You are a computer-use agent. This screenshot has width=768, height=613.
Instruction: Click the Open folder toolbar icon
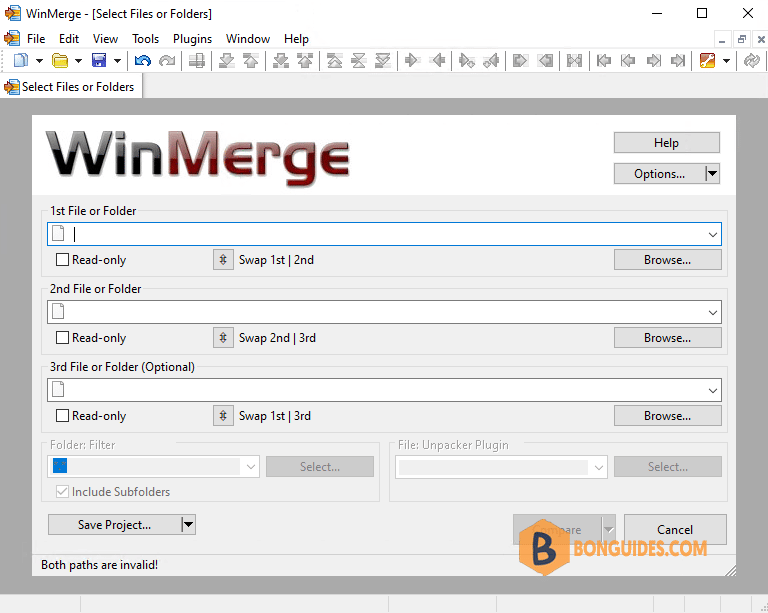[x=60, y=61]
